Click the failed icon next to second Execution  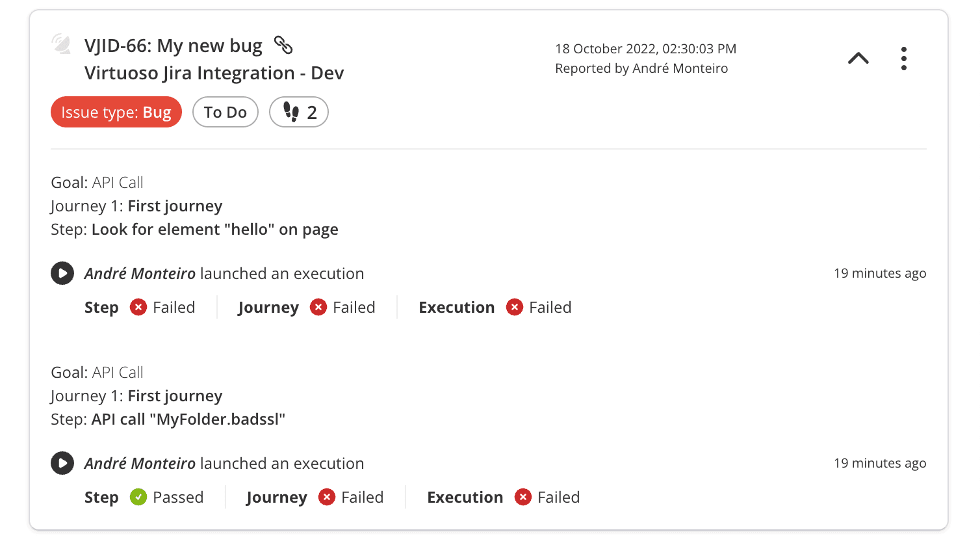click(523, 497)
